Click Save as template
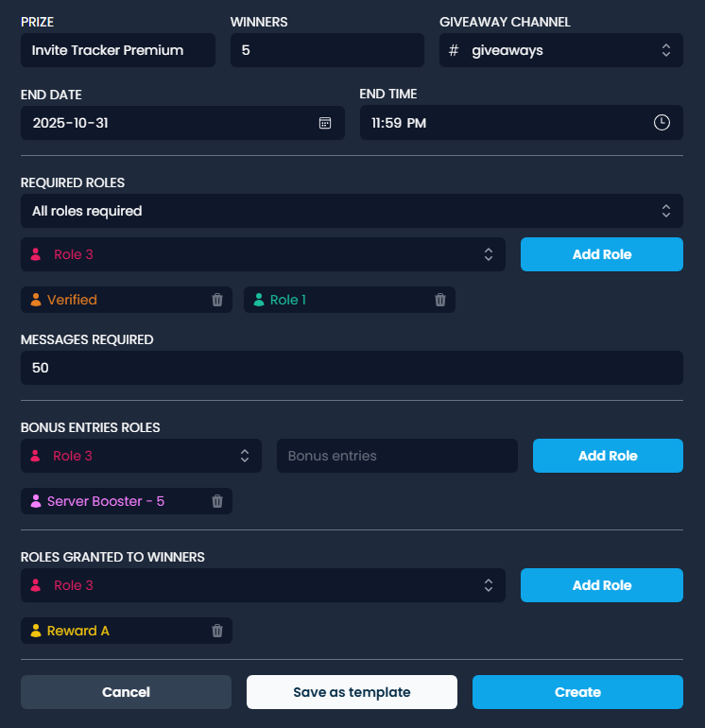This screenshot has width=705, height=728. pos(352,692)
